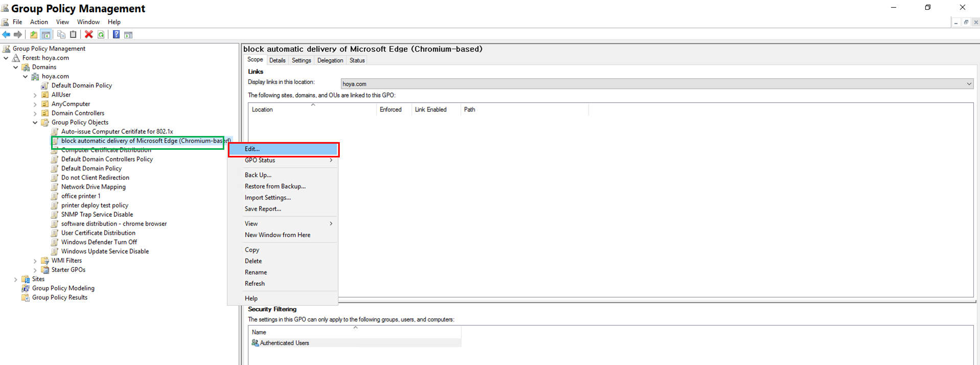Click the red X Delete toolbar icon
The width and height of the screenshot is (980, 365).
[89, 35]
